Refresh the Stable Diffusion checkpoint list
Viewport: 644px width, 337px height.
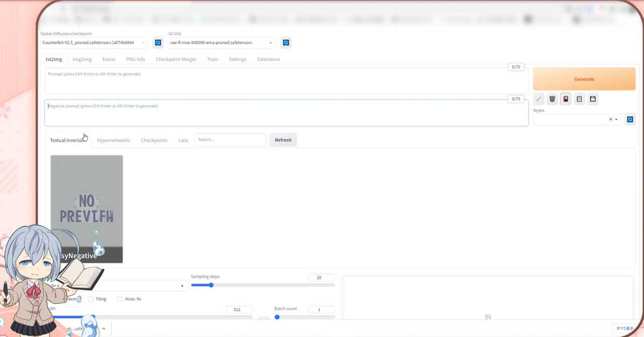click(158, 42)
